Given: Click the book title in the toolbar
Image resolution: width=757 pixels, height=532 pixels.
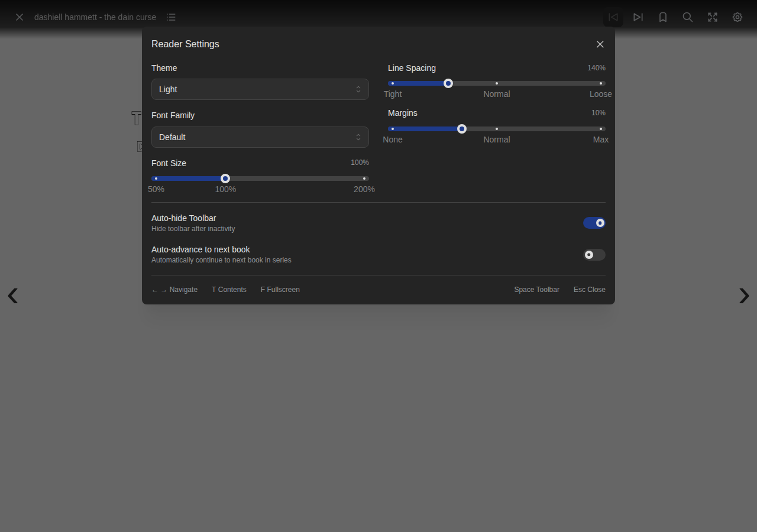Looking at the screenshot, I should pos(95,17).
